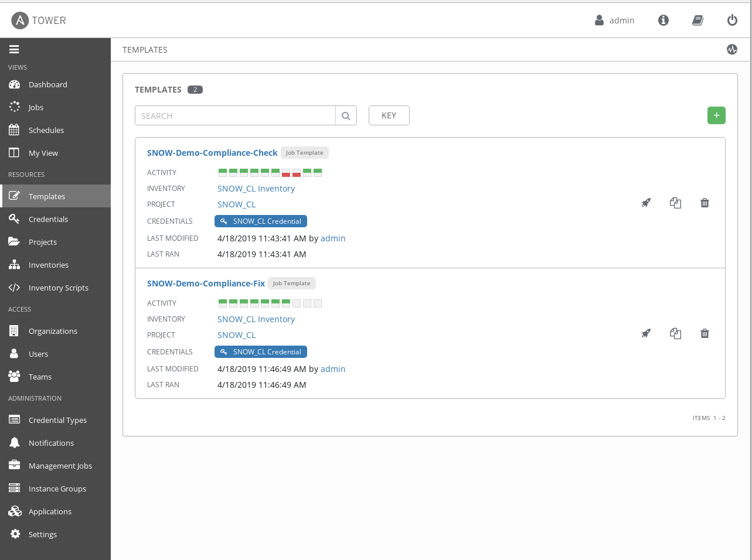Image resolution: width=752 pixels, height=560 pixels.
Task: Open Inventories from the sidebar
Action: point(48,265)
